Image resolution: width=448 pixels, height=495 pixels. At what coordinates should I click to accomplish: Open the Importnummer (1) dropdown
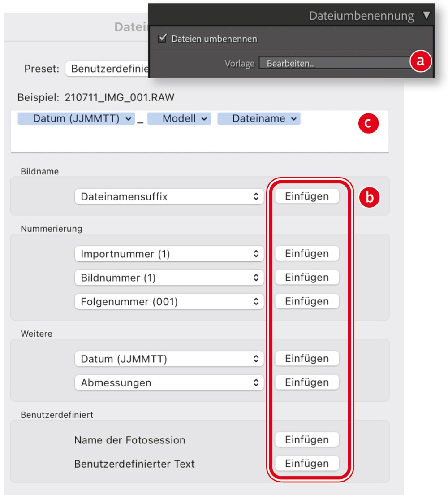coord(169,254)
